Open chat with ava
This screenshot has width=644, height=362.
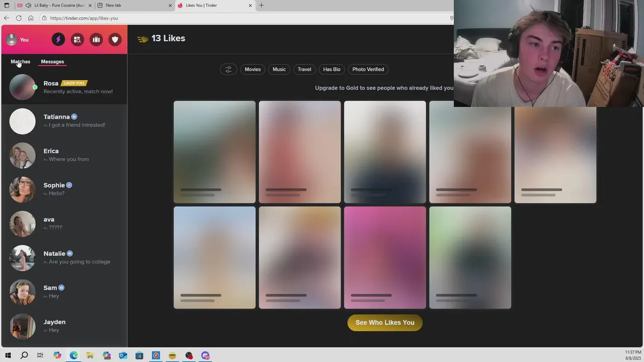click(64, 224)
